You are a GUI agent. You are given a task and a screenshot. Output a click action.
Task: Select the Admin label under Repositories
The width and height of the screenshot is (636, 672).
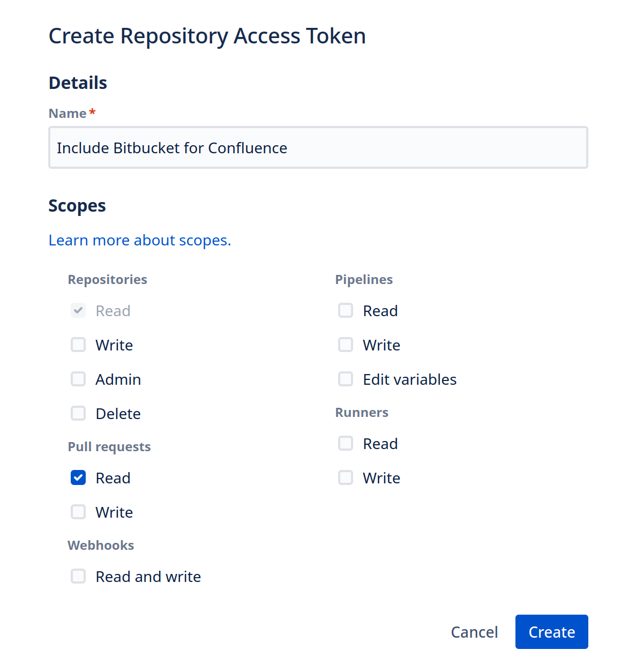tap(118, 379)
